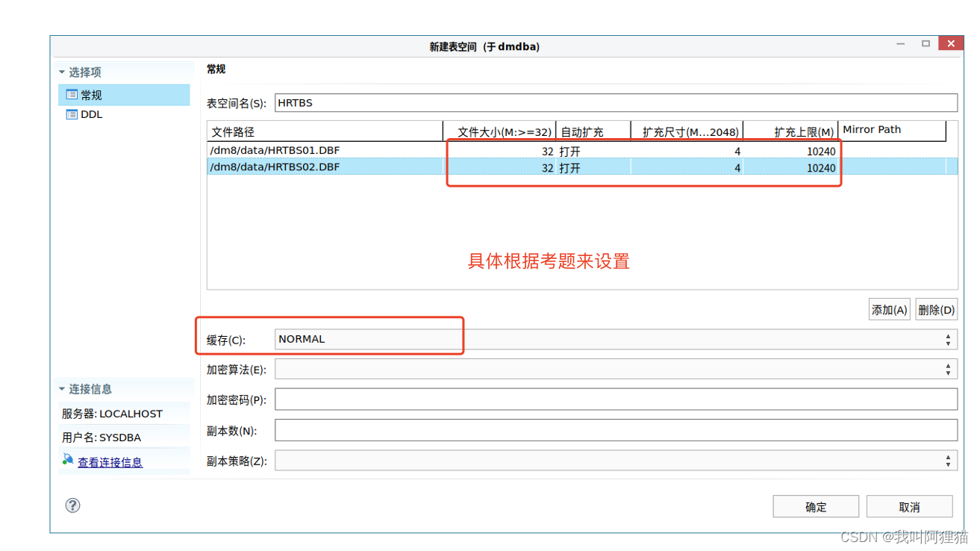Click the 文件路径 column header
Image resolution: width=980 pixels, height=551 pixels.
(325, 131)
